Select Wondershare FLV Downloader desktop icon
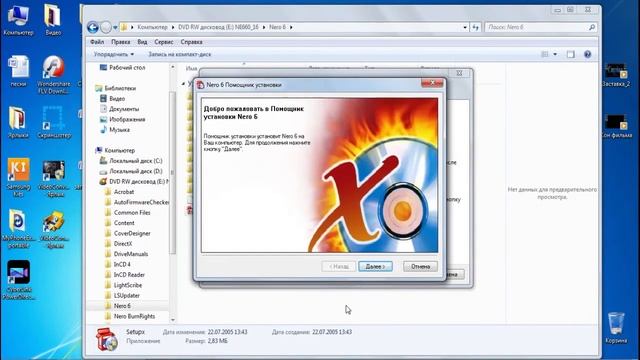Viewport: 640px width, 360px height. tap(53, 75)
